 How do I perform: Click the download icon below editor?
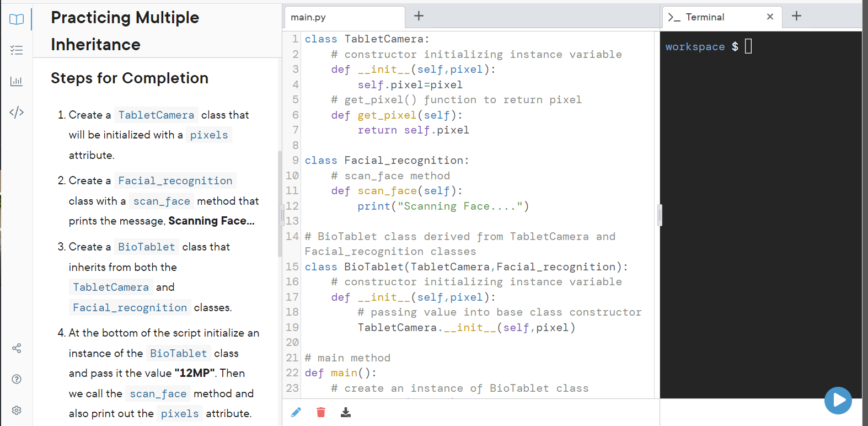tap(346, 412)
